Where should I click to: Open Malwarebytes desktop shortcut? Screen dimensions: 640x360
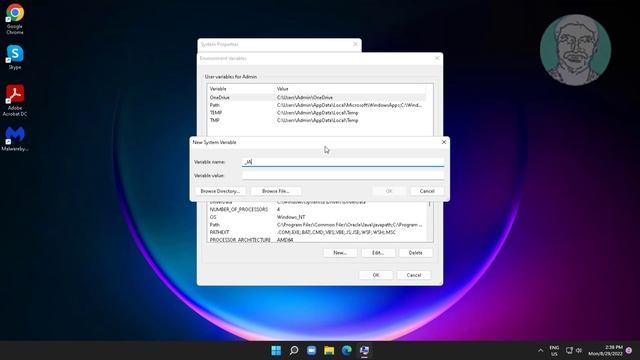(15, 139)
